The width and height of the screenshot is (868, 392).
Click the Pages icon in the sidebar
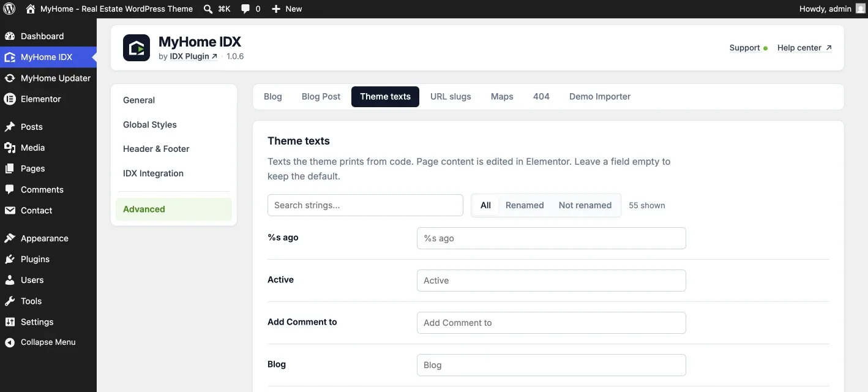[x=10, y=168]
